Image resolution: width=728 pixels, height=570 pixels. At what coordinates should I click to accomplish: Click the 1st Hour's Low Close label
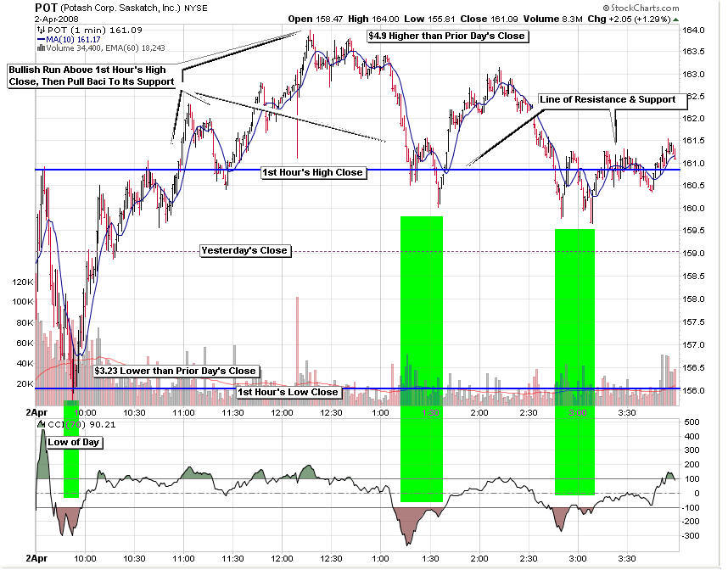tap(288, 392)
